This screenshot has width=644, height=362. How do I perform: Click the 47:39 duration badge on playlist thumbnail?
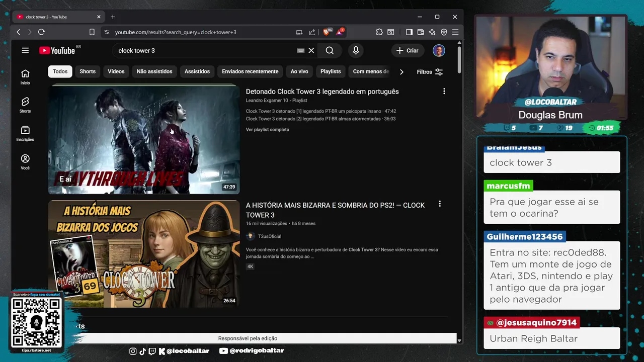229,187
